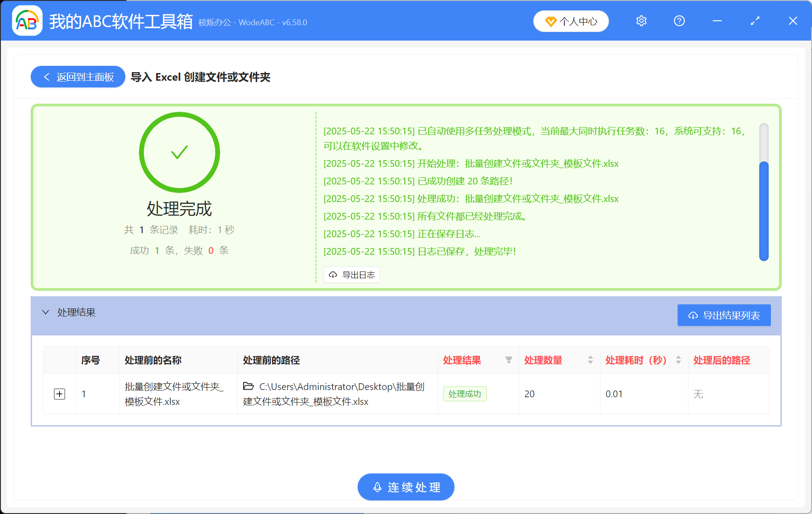
Task: Click the download icon on 导出结果列表
Action: [693, 315]
